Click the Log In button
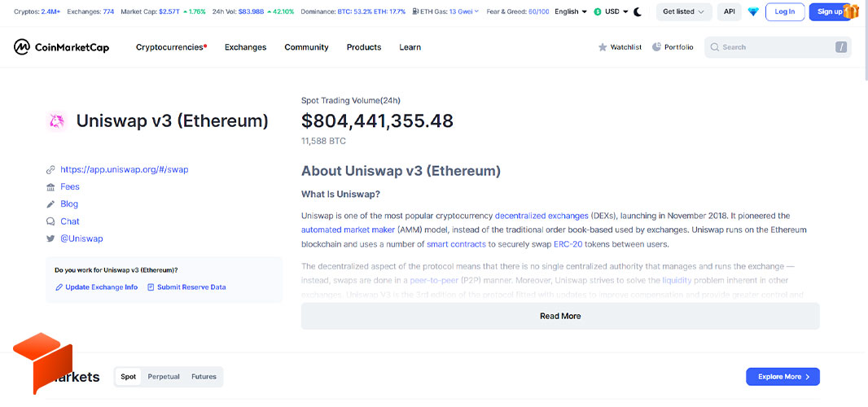868x407 pixels. click(x=784, y=11)
